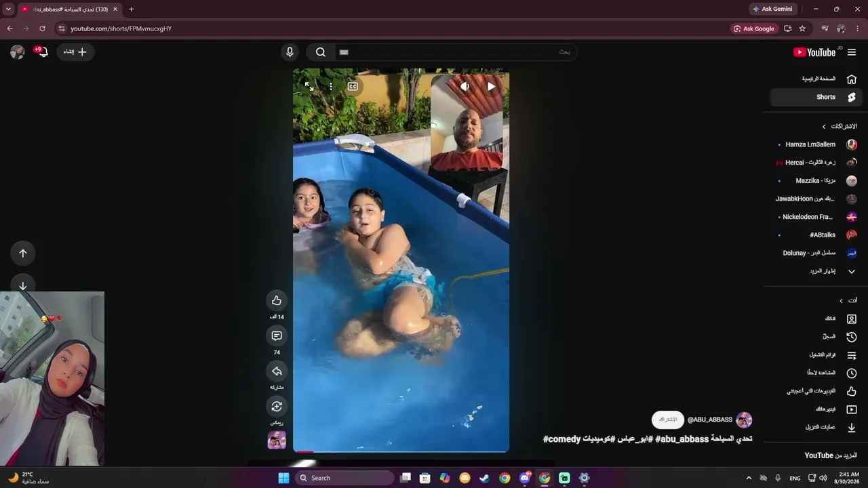Open the on-screen keyboard icon in search
Screen dimensions: 868x488
pos(344,52)
